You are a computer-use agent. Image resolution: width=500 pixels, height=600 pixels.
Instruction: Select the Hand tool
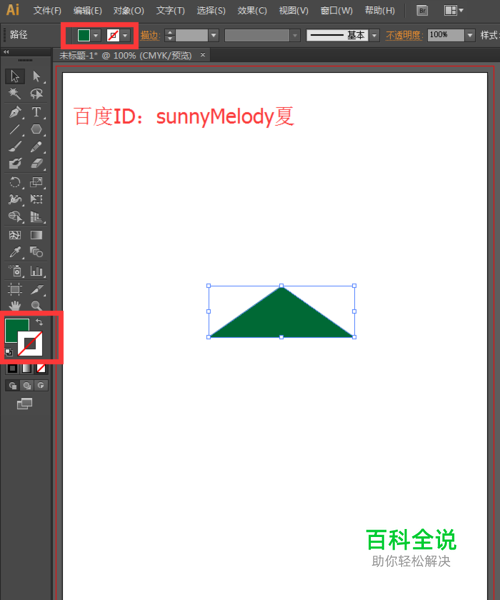(15, 306)
